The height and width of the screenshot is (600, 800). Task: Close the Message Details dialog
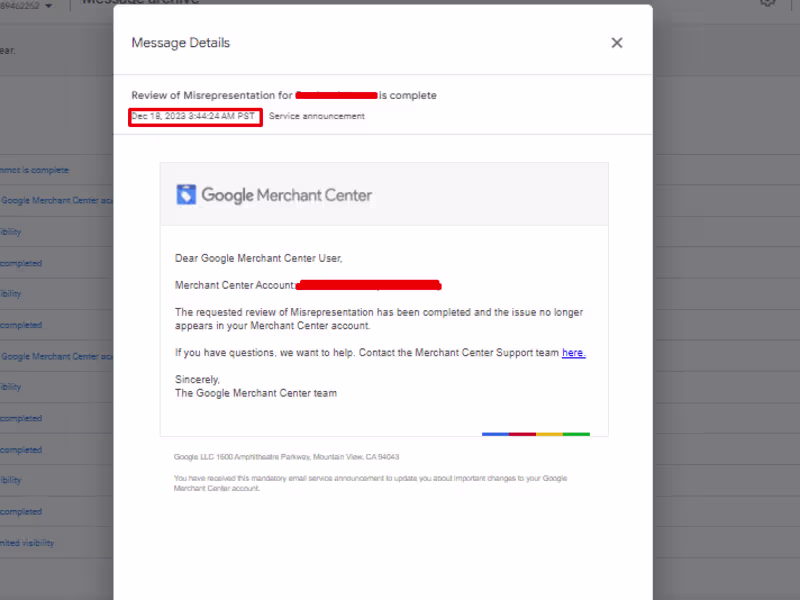click(x=616, y=42)
